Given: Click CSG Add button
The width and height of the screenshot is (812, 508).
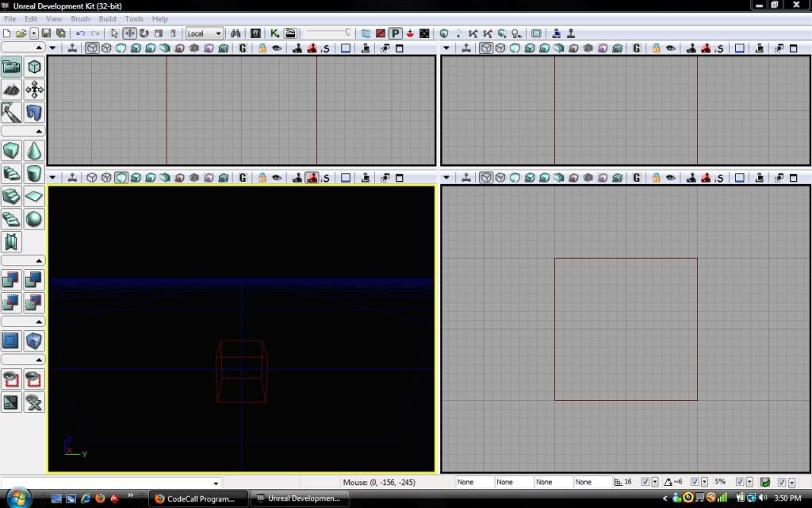Looking at the screenshot, I should point(11,279).
